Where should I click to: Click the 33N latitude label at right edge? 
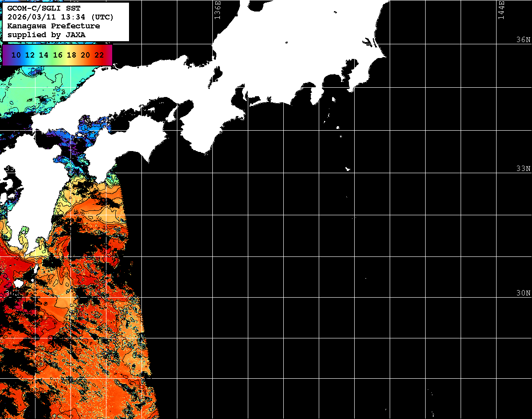tap(523, 169)
